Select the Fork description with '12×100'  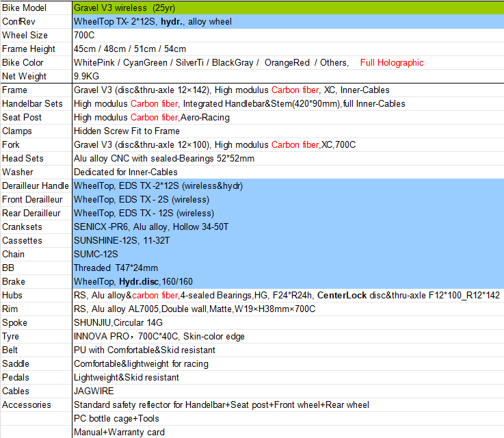point(288,144)
